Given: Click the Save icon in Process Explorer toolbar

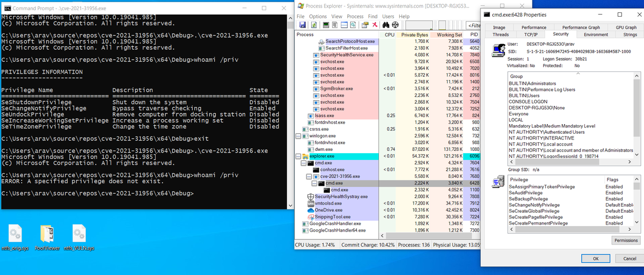Looking at the screenshot, I should 302,25.
